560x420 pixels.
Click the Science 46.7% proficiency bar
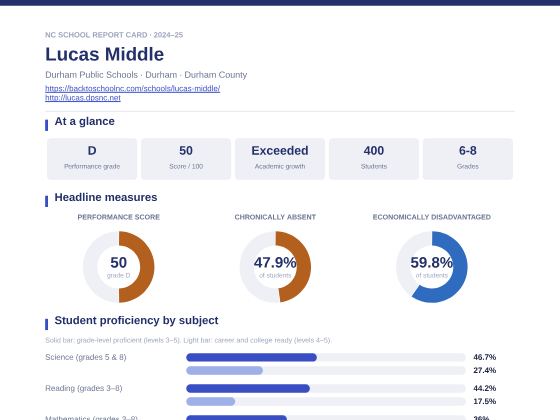(x=326, y=357)
